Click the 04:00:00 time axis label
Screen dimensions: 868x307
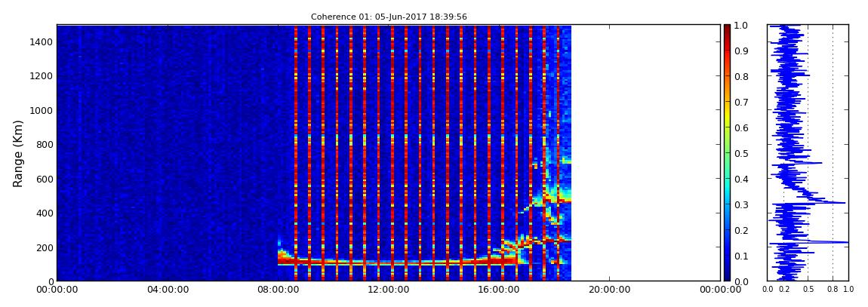click(167, 289)
